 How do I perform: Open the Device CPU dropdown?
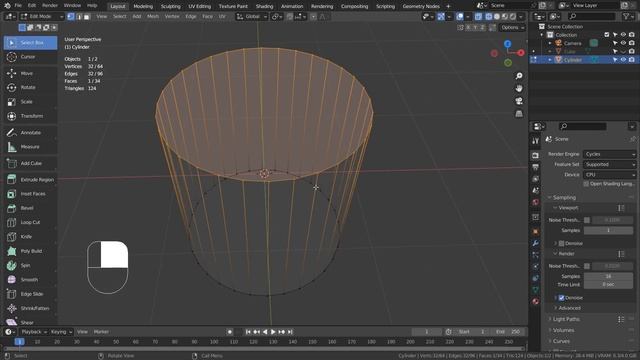point(609,175)
